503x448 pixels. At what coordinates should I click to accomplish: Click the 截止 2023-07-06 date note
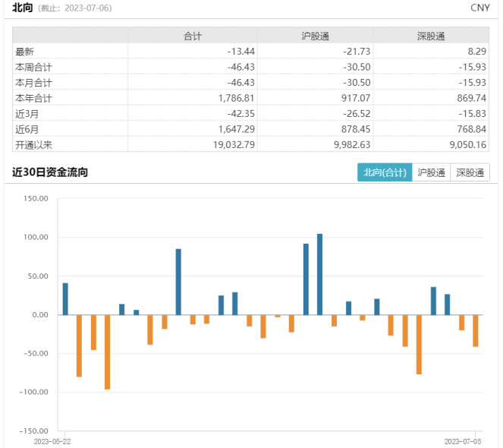point(75,8)
